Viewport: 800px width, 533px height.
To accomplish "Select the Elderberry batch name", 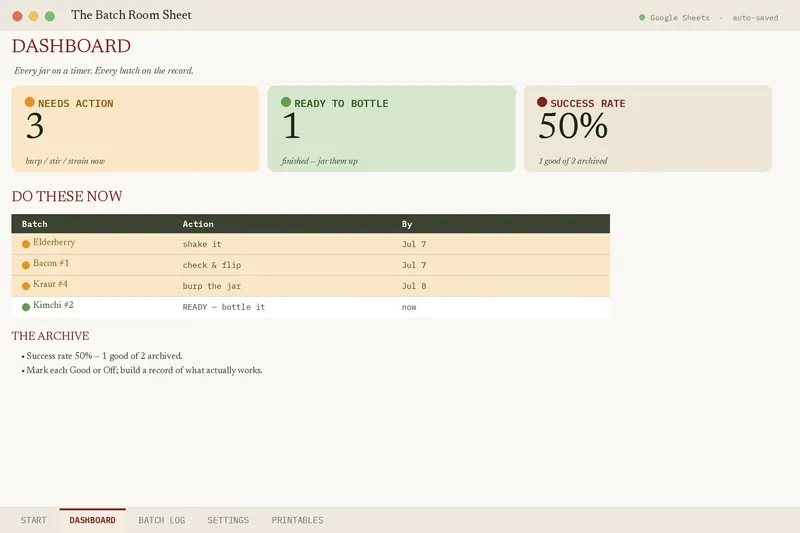I will click(x=54, y=242).
